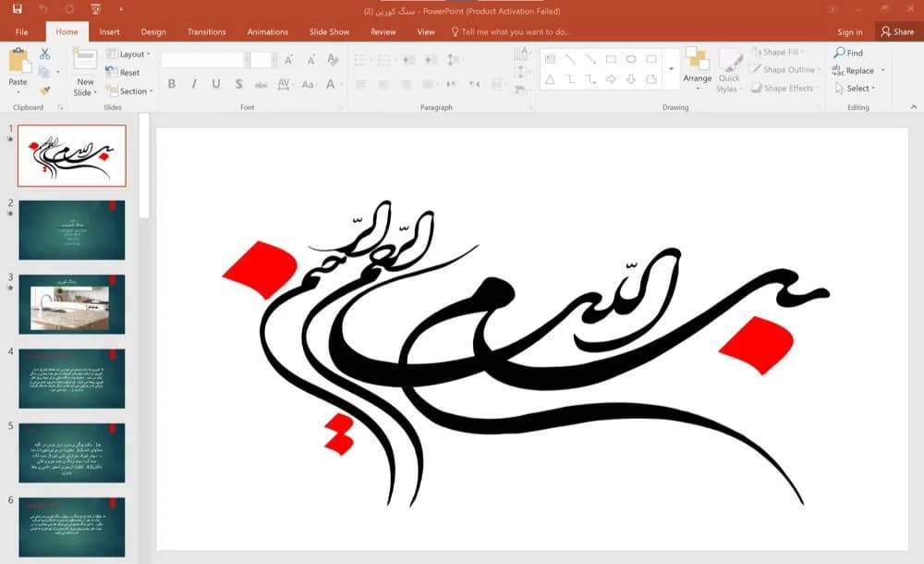Click Sign in link
This screenshot has width=924, height=564.
pyautogui.click(x=850, y=32)
